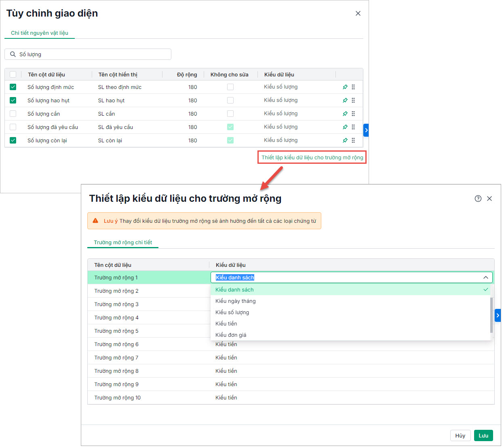504x448 pixels.
Task: Choose Kiểu đơn giá option
Action: point(231,335)
